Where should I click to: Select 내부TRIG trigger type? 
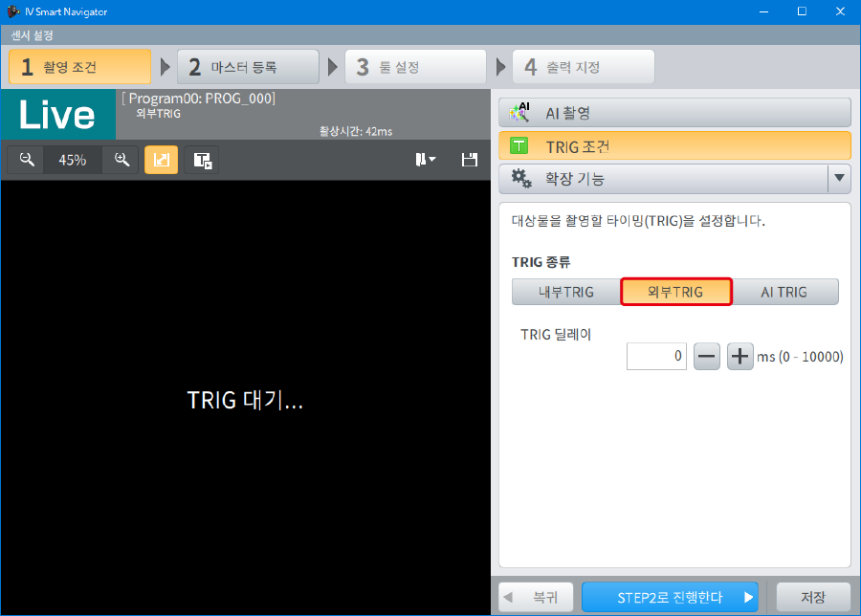click(565, 292)
